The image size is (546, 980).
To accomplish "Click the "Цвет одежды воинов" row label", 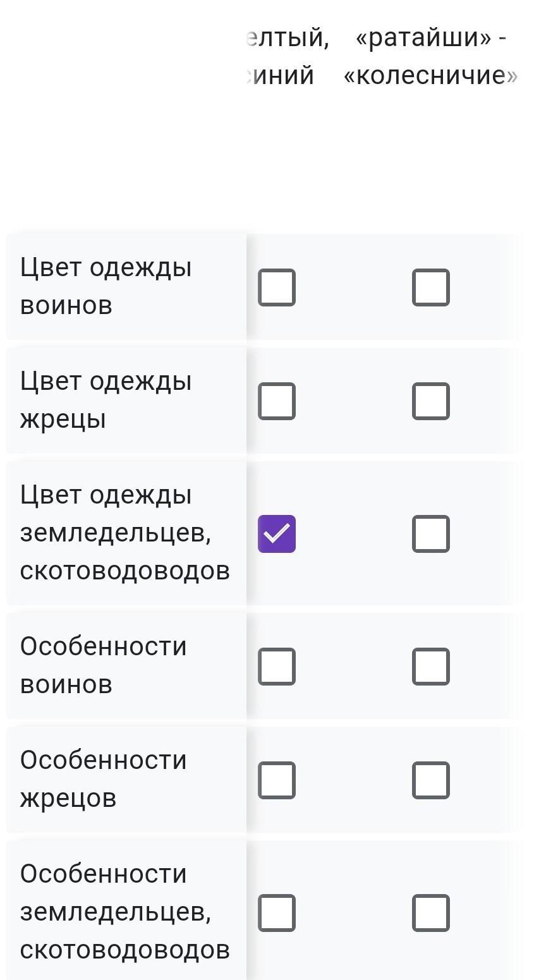I will (x=106, y=286).
